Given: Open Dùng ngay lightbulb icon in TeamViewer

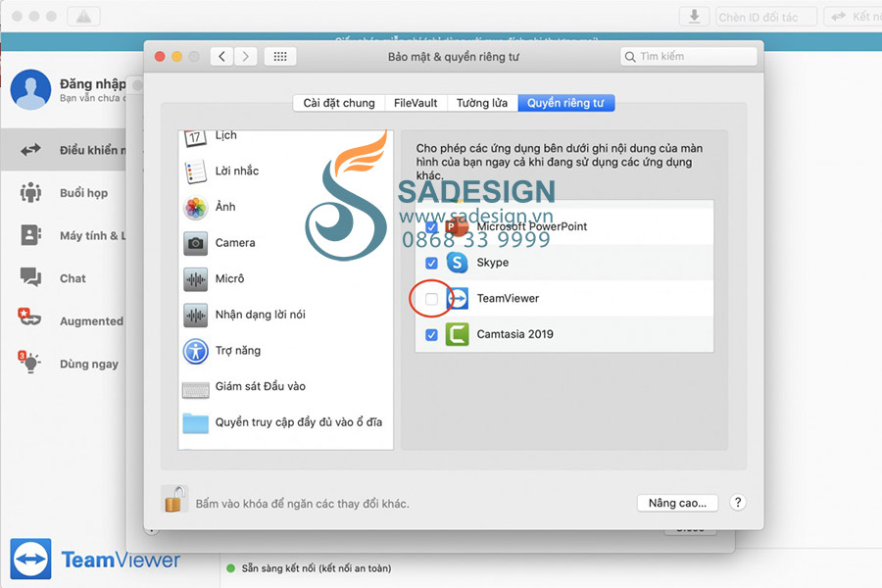Looking at the screenshot, I should pos(29,362).
